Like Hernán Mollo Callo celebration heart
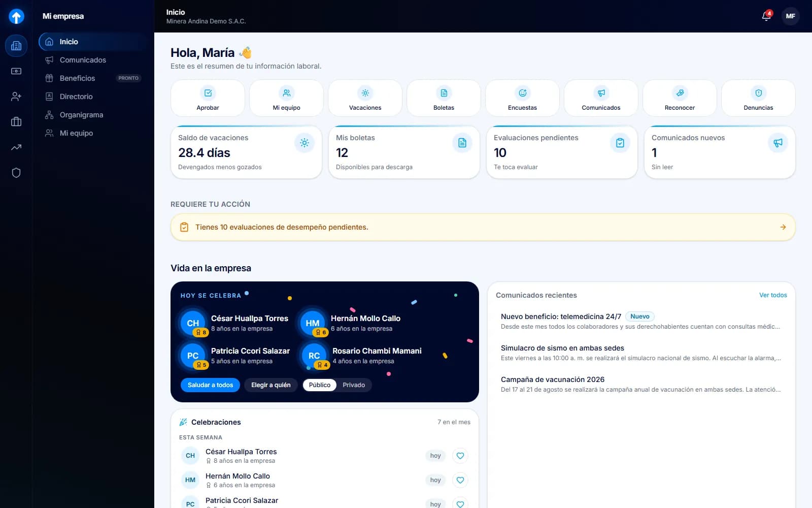 460,480
